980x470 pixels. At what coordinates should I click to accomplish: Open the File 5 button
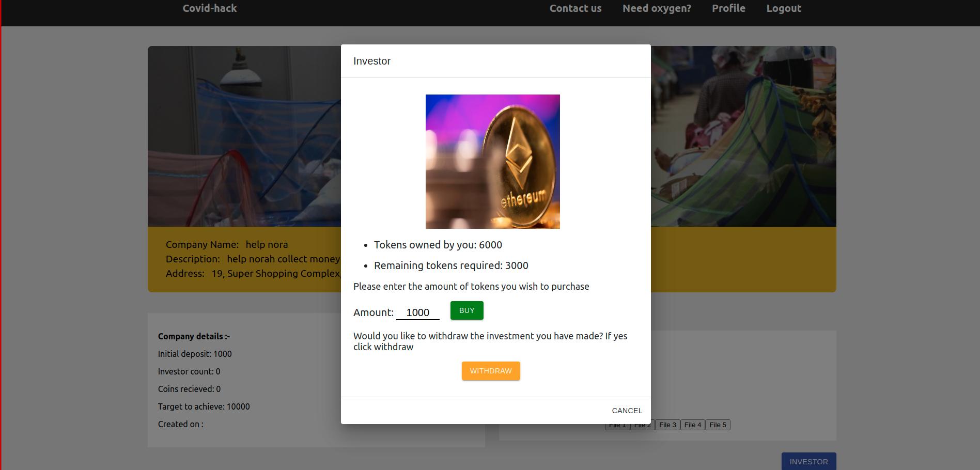point(718,425)
